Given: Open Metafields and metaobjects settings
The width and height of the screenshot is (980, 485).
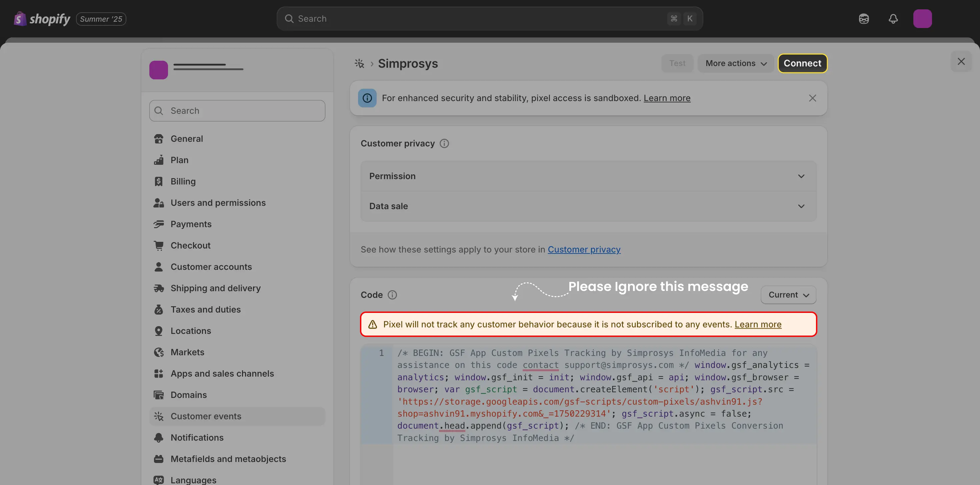Looking at the screenshot, I should point(237,459).
